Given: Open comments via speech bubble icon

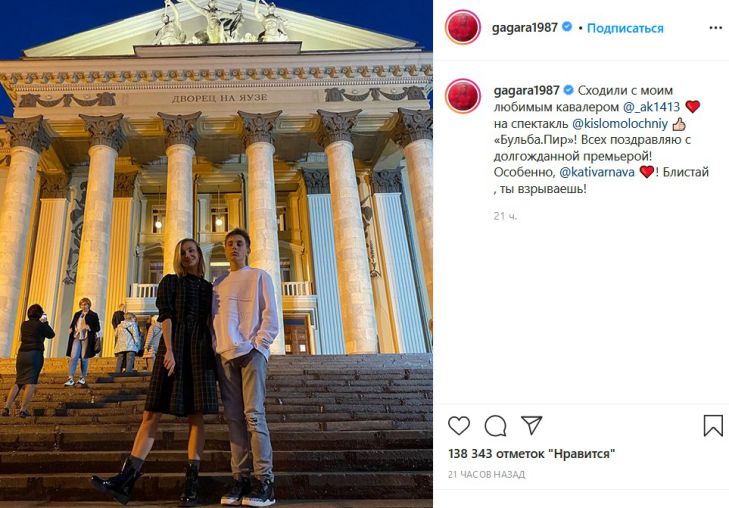Looking at the screenshot, I should pyautogui.click(x=495, y=425).
